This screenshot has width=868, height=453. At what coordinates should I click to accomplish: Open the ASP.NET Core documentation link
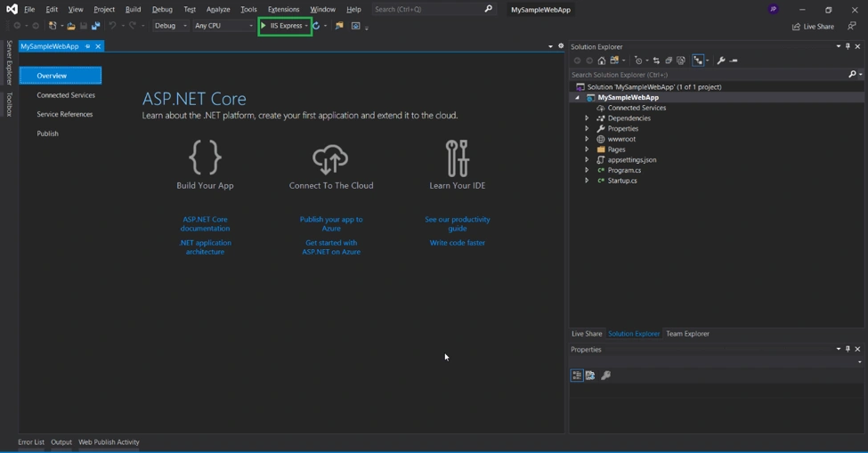coord(205,223)
